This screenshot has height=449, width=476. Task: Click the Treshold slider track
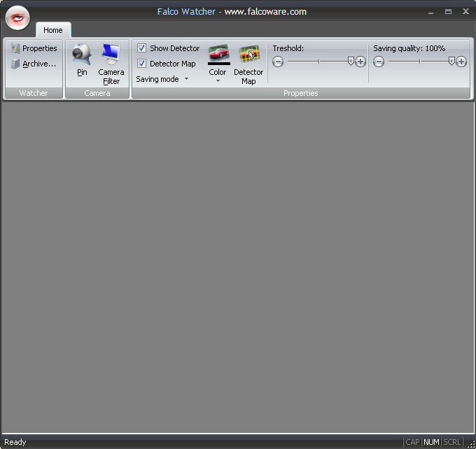pyautogui.click(x=318, y=62)
